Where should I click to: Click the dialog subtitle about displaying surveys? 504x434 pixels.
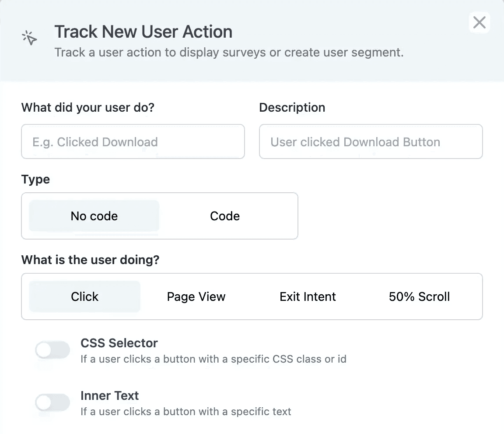pos(228,52)
